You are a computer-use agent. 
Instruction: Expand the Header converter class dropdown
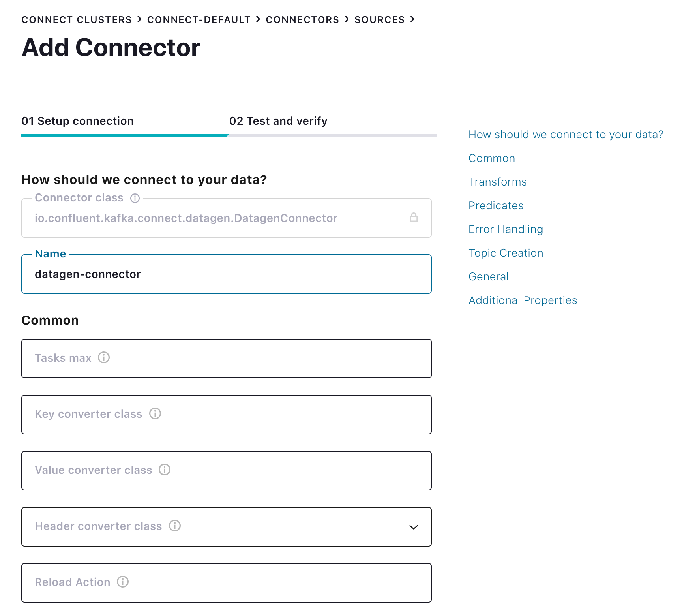(x=414, y=527)
